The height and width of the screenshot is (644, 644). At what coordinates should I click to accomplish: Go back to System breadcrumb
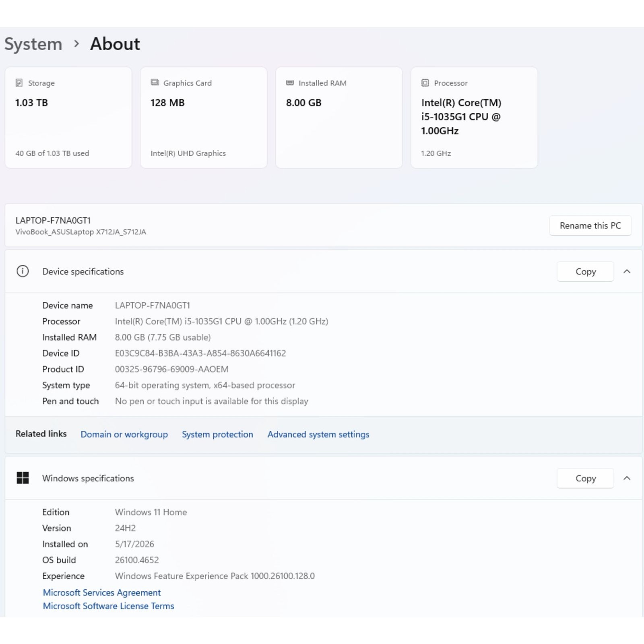pos(33,44)
